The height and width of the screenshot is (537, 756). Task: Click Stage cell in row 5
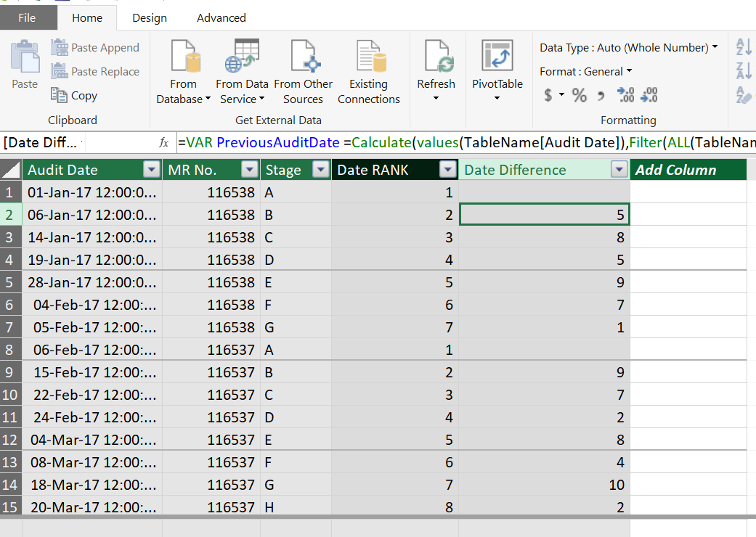pyautogui.click(x=296, y=282)
